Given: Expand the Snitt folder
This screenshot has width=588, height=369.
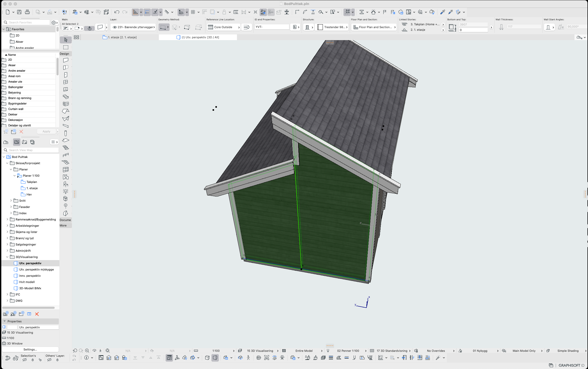Looking at the screenshot, I should click(11, 201).
